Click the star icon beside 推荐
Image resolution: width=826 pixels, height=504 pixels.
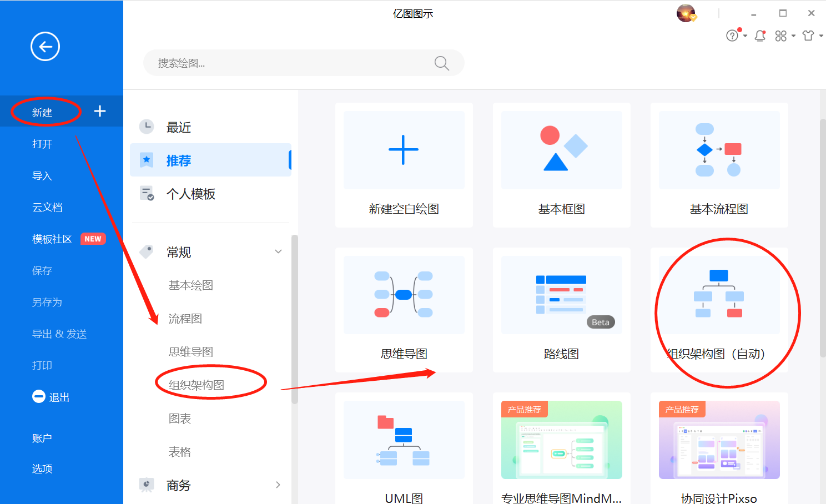(147, 160)
